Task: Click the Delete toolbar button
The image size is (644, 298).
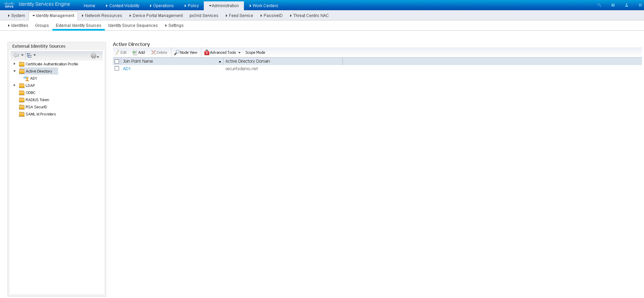Action: click(159, 52)
